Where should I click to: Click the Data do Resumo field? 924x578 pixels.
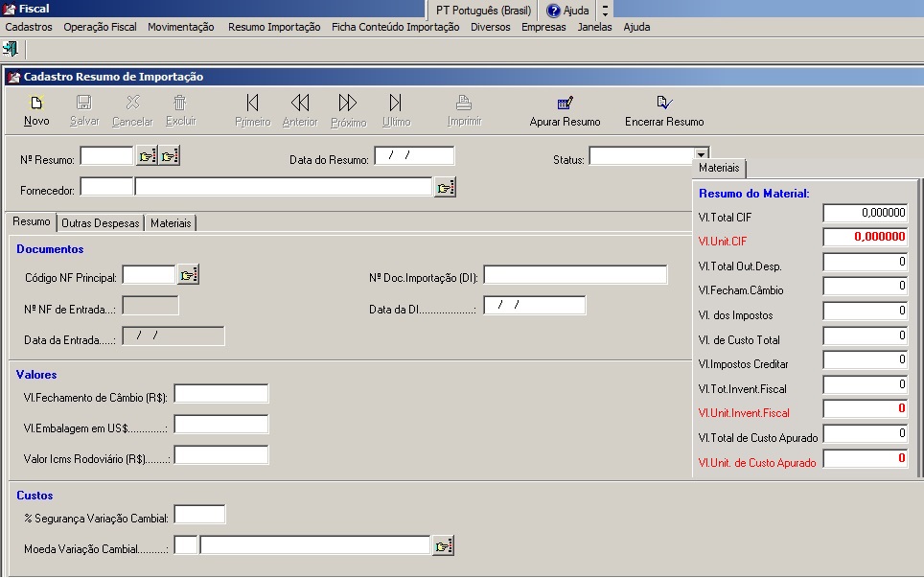point(414,155)
